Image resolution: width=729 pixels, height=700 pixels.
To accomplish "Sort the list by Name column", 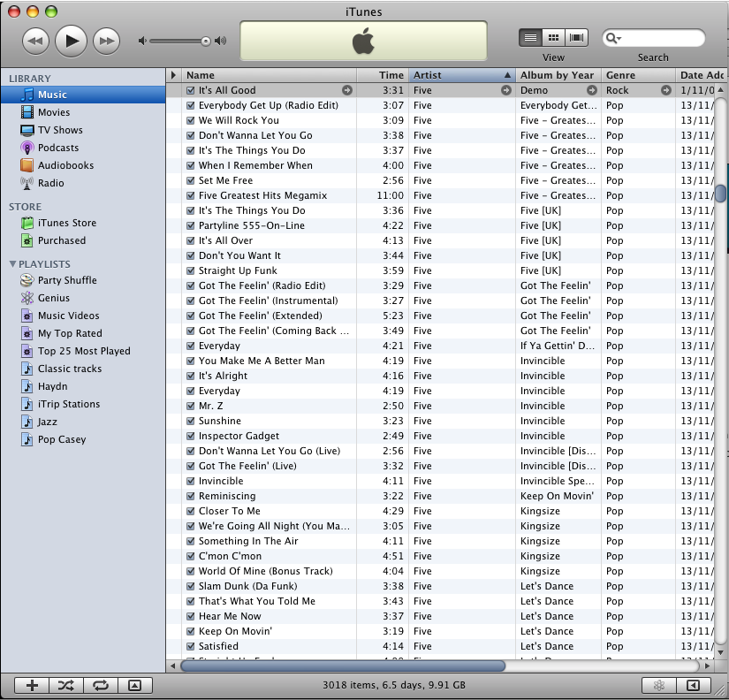I will click(x=269, y=75).
